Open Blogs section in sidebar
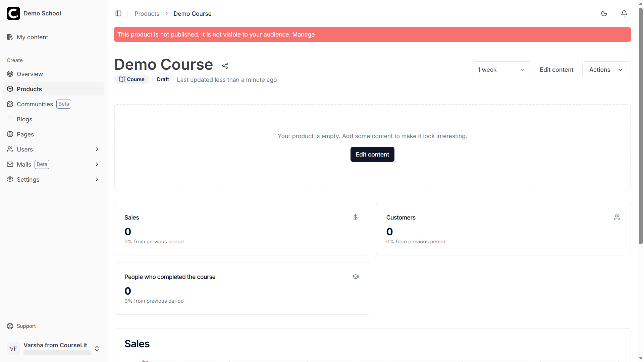The height and width of the screenshot is (362, 644). tap(24, 119)
